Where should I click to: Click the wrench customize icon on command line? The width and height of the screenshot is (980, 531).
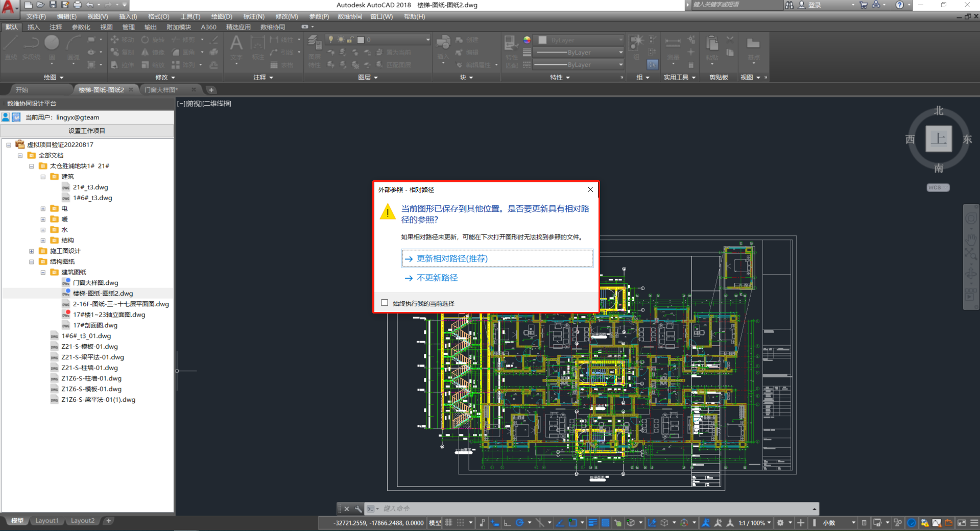358,509
